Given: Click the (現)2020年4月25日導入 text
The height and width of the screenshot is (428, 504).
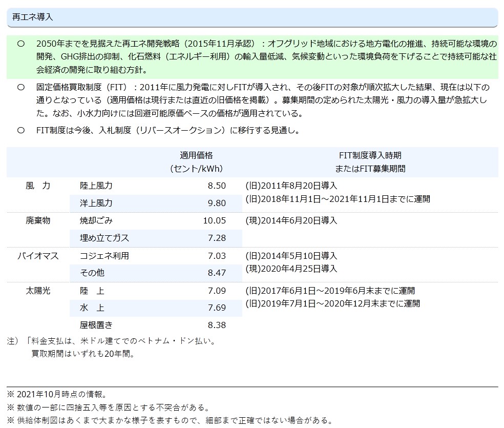Looking at the screenshot, I should click(291, 268).
